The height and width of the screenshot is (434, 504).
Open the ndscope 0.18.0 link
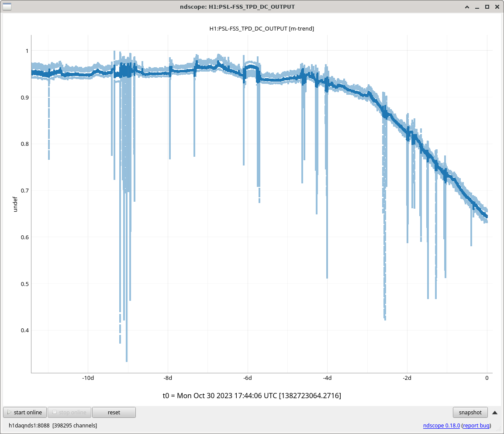click(441, 426)
